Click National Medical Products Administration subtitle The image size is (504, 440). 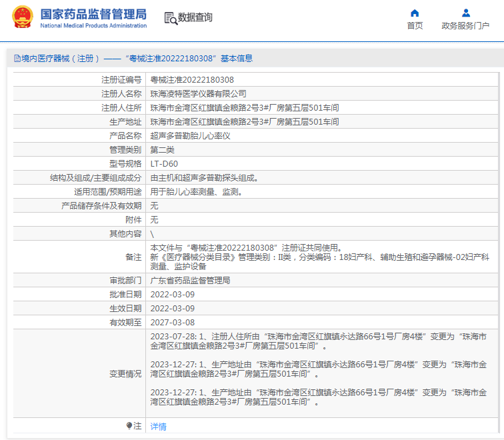(x=93, y=25)
